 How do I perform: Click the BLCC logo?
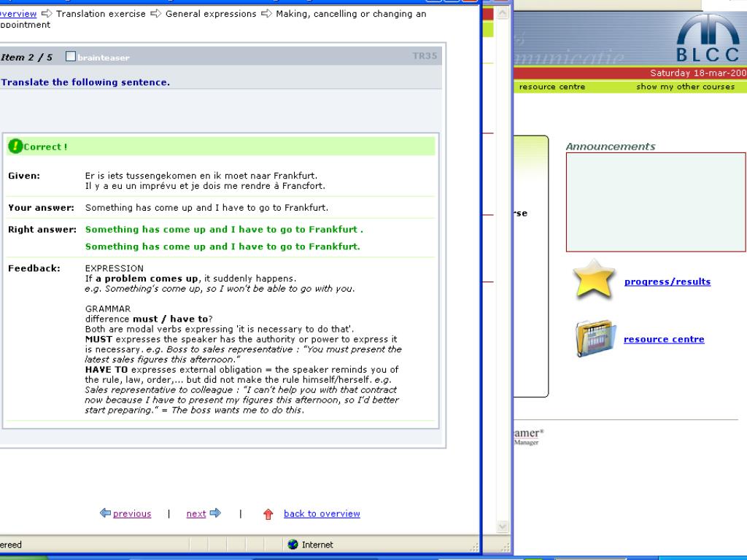click(x=708, y=39)
